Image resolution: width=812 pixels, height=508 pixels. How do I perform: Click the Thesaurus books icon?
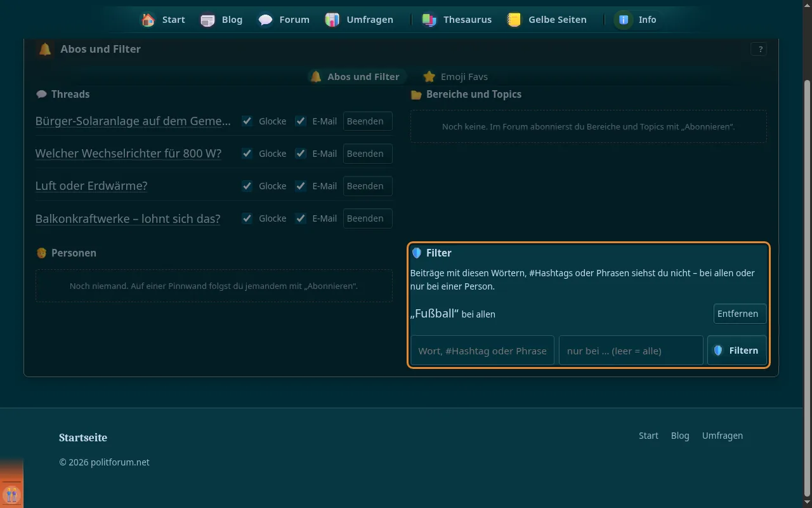coord(429,20)
